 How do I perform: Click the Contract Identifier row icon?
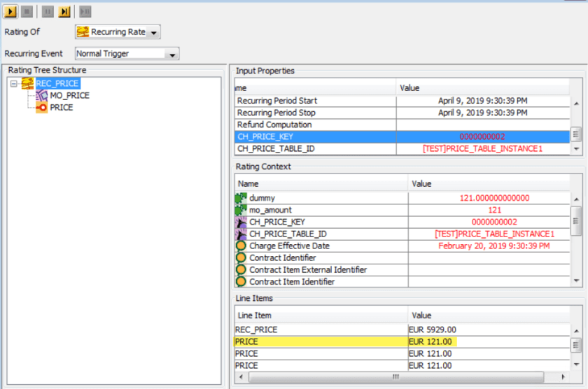coord(241,257)
